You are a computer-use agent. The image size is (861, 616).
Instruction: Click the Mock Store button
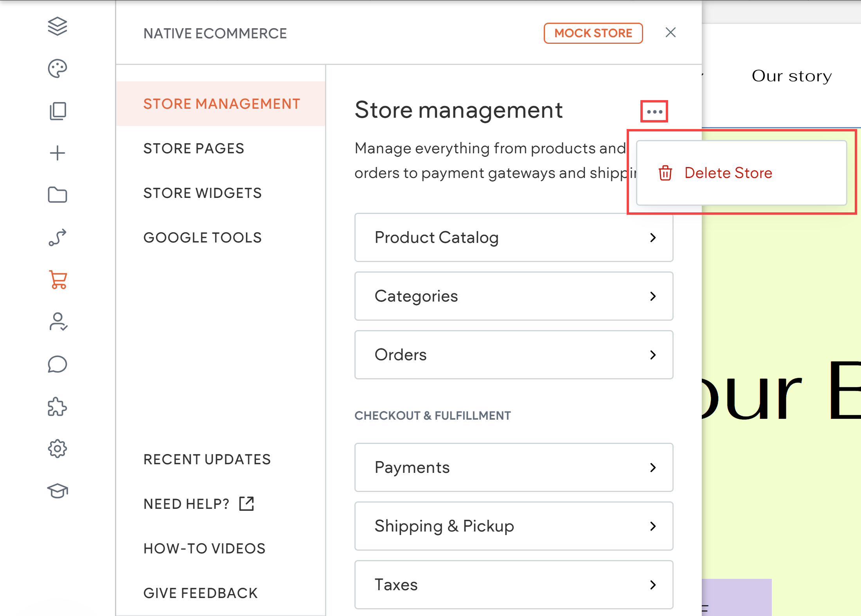[x=593, y=33]
